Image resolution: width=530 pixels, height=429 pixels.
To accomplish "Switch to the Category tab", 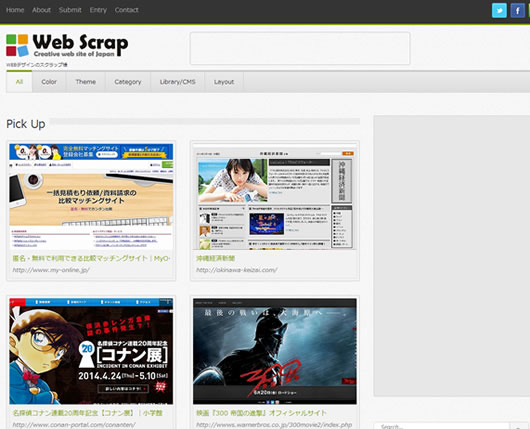I will coord(128,82).
